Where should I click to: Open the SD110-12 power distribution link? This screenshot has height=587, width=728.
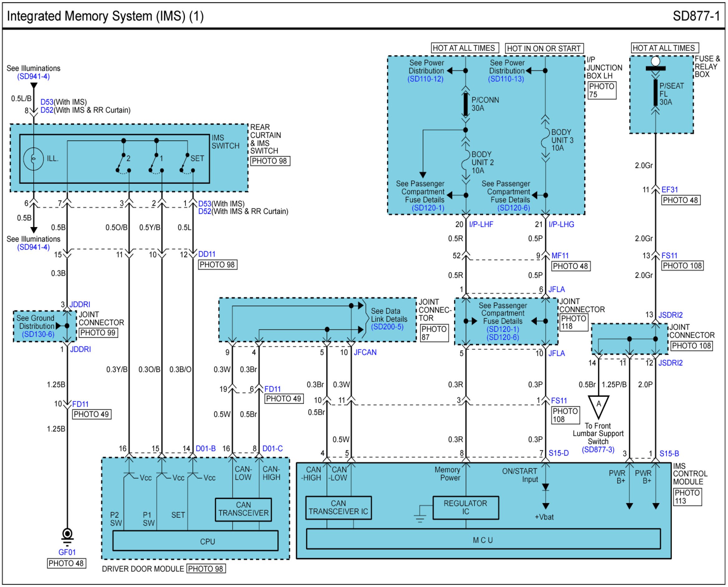pos(425,79)
